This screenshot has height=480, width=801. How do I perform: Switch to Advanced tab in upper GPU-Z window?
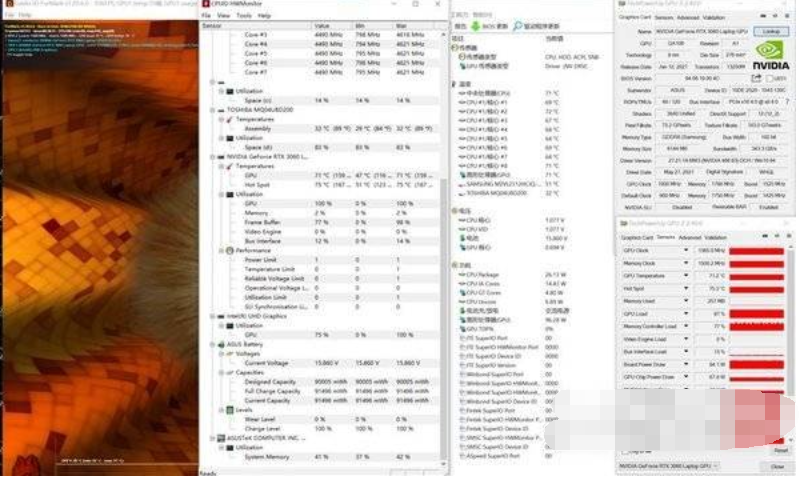pyautogui.click(x=688, y=17)
